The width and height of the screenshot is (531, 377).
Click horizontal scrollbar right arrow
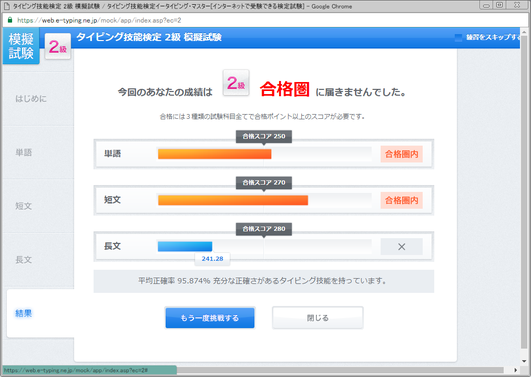coord(515,370)
